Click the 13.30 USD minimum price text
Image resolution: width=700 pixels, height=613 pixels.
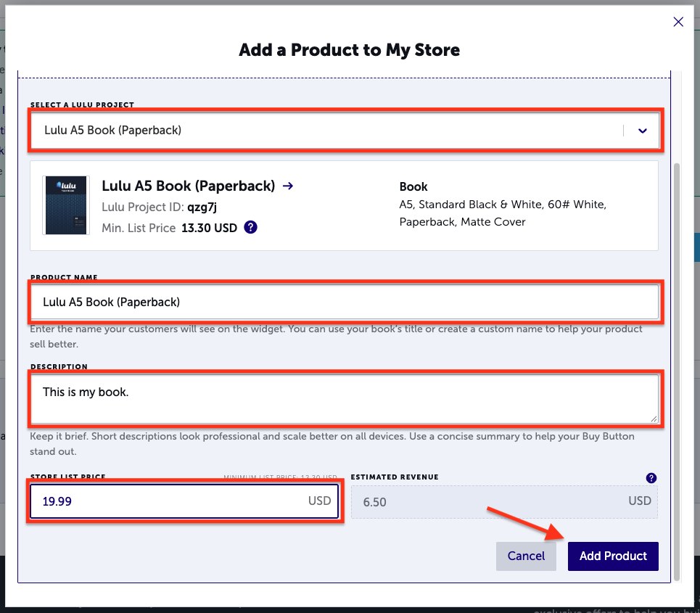[x=210, y=228]
